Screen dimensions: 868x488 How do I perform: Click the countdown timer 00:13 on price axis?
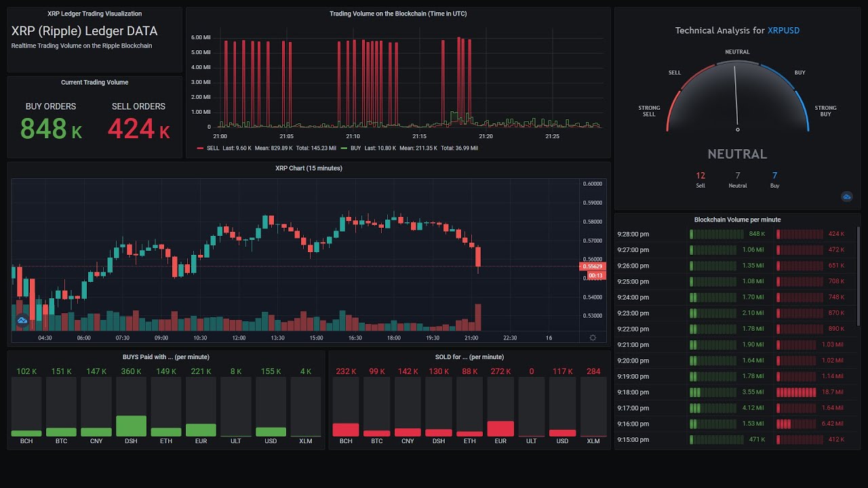click(x=596, y=276)
